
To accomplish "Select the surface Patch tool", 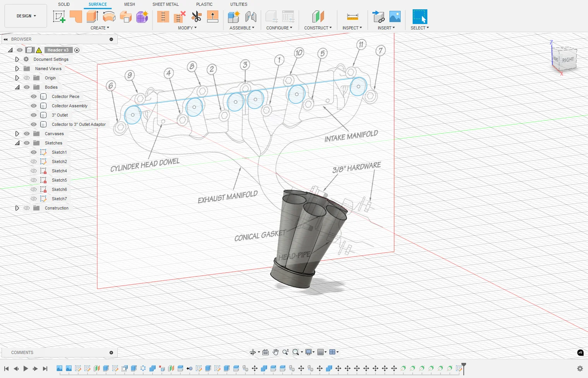I will point(76,17).
